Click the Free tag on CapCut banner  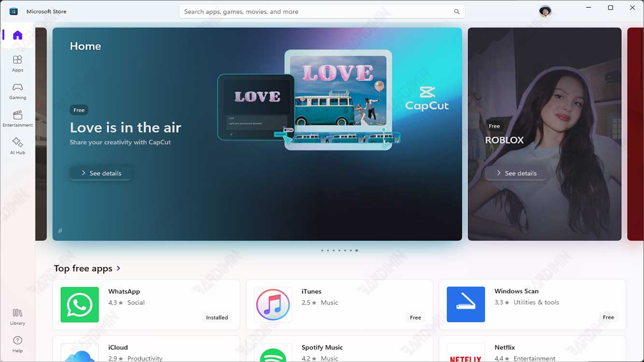(79, 110)
